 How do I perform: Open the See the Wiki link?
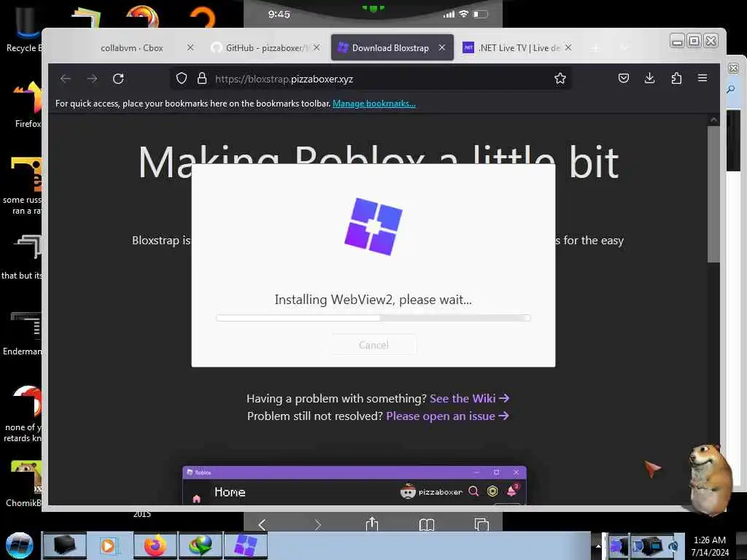[469, 398]
